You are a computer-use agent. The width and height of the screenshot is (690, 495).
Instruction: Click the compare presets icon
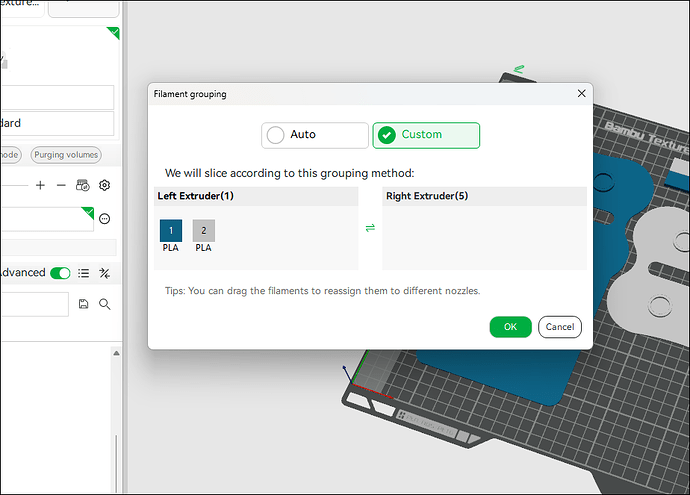[x=104, y=273]
